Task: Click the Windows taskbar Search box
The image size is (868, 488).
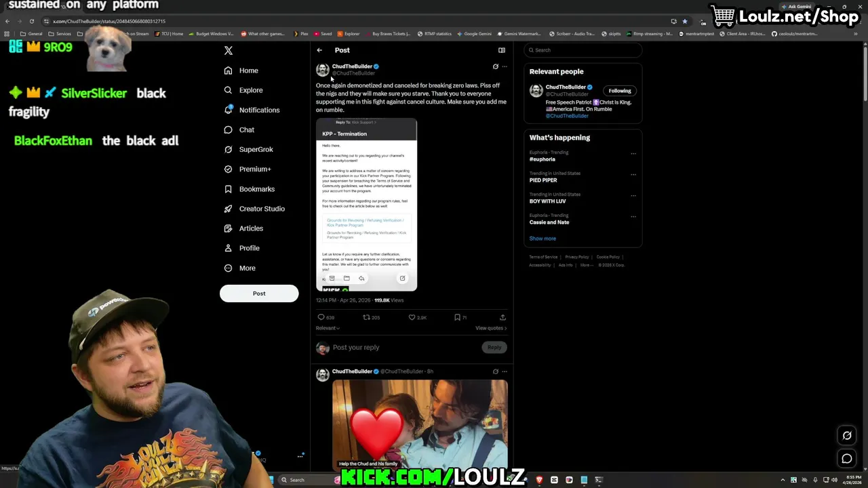Action: (304, 480)
